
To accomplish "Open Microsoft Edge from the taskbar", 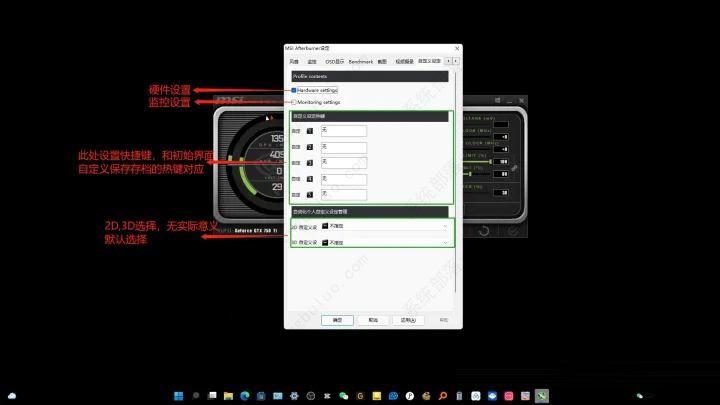I will [x=244, y=396].
